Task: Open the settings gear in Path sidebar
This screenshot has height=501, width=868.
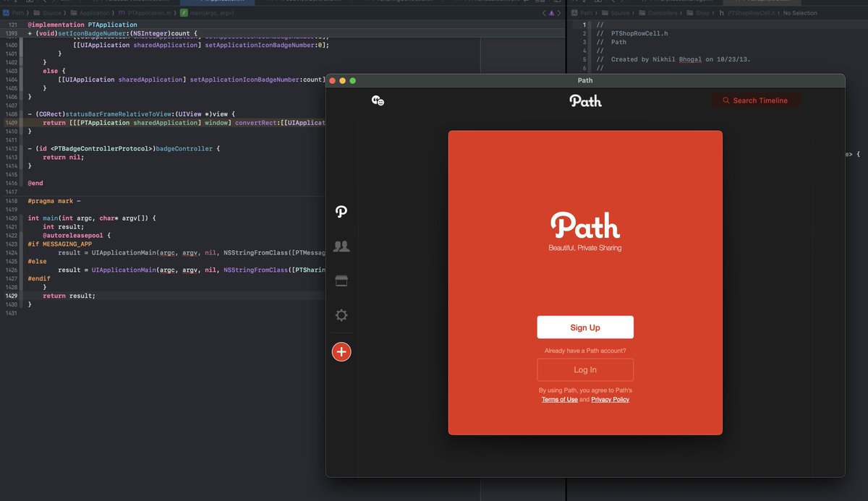Action: pos(341,315)
